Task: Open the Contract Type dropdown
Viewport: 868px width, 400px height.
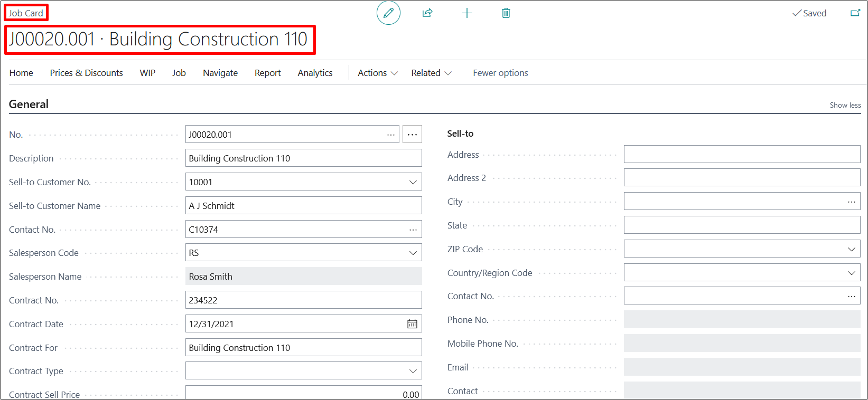Action: coord(413,371)
